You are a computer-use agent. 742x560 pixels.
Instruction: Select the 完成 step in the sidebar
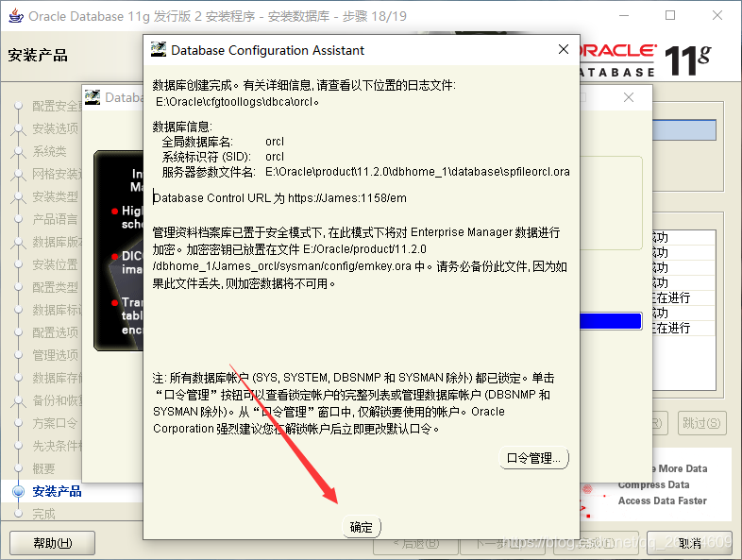point(44,514)
